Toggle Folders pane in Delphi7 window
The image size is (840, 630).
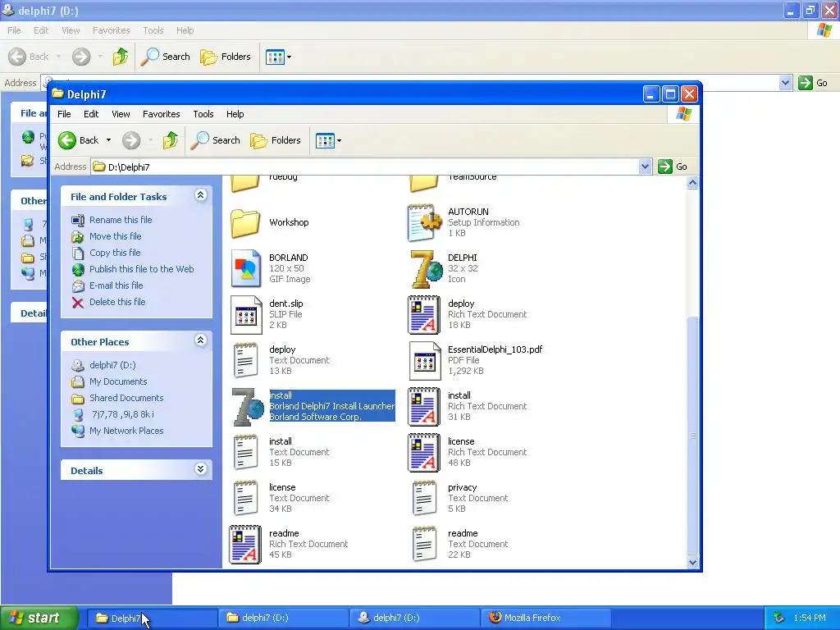pos(276,140)
